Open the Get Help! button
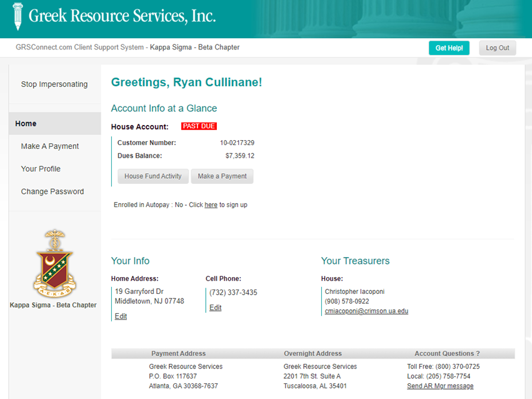The width and height of the screenshot is (532, 399). (x=449, y=48)
